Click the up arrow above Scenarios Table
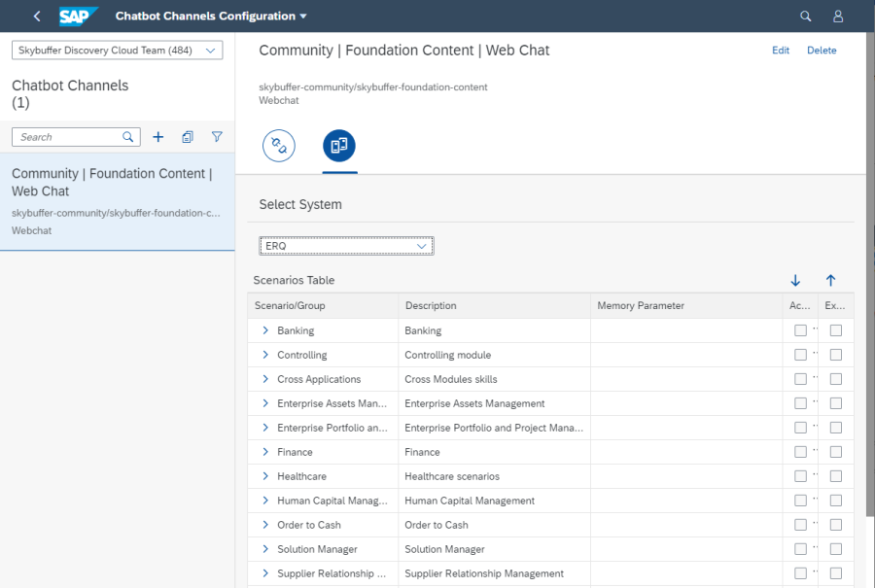The image size is (875, 588). point(830,280)
